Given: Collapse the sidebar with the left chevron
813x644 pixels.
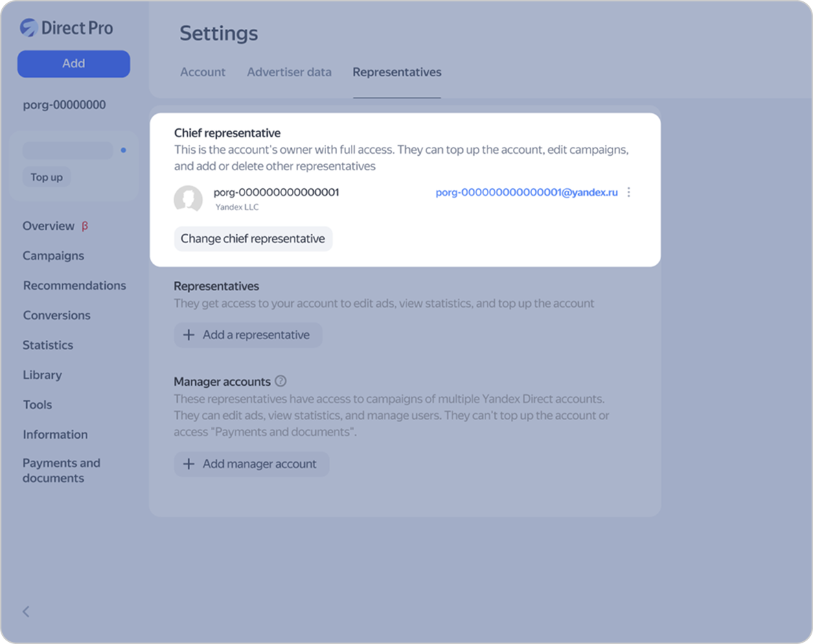Looking at the screenshot, I should pos(26,611).
